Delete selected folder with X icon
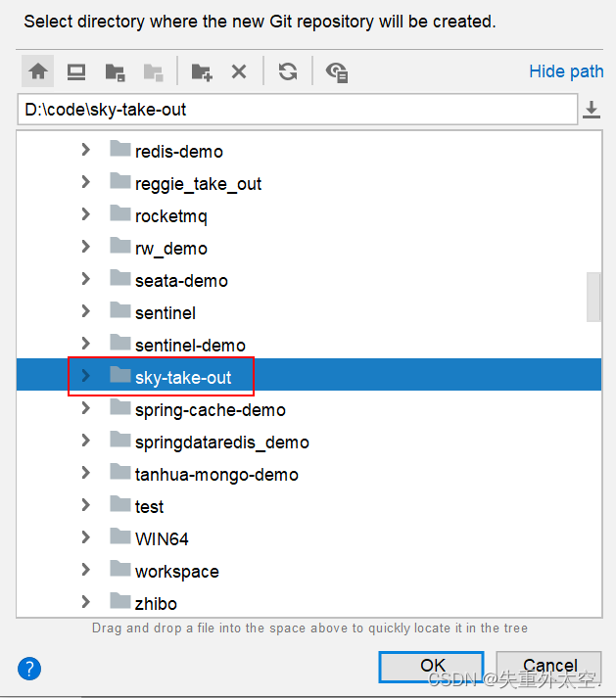616x698 pixels. tap(239, 71)
